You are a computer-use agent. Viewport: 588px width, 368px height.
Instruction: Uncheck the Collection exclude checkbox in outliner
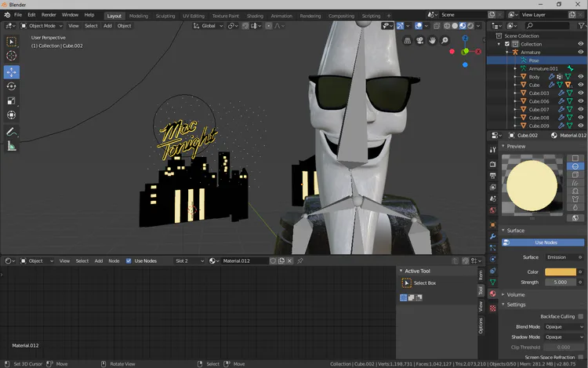(507, 44)
